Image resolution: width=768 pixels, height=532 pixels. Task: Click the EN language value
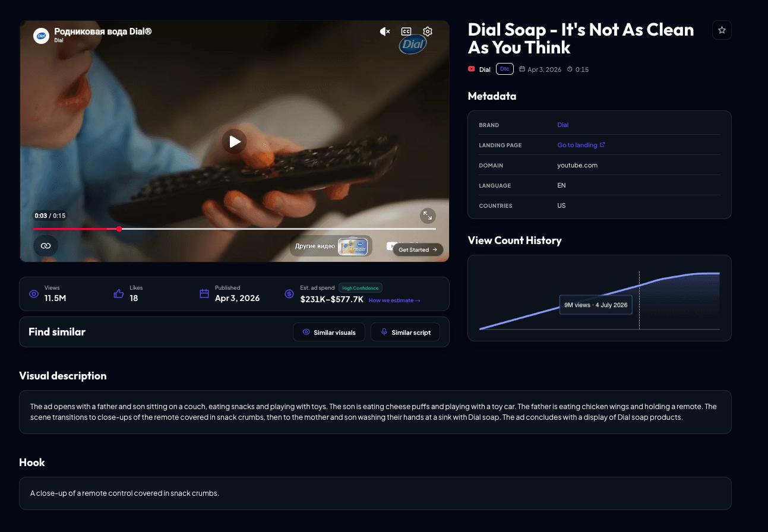tap(562, 185)
